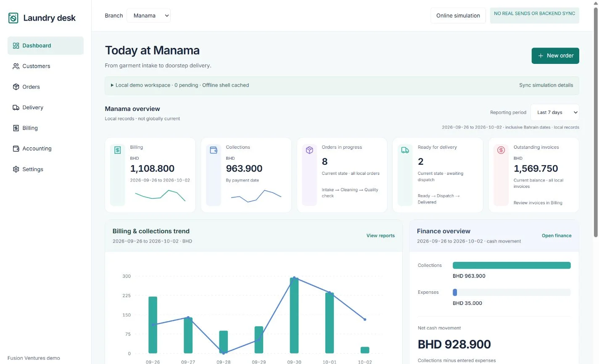Click the Orders in progress package icon
Image resolution: width=599 pixels, height=364 pixels.
(309, 150)
